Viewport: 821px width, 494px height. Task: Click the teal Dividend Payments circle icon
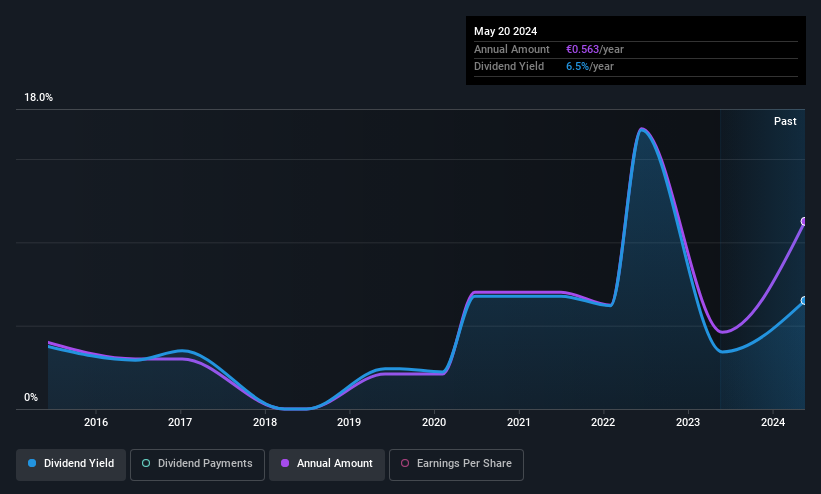(146, 463)
